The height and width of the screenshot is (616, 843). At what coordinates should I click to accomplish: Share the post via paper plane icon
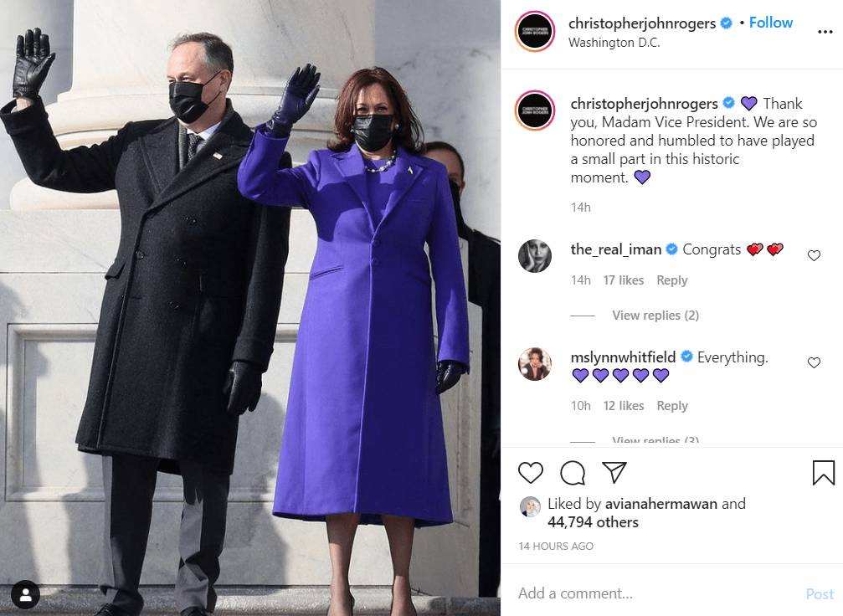614,472
